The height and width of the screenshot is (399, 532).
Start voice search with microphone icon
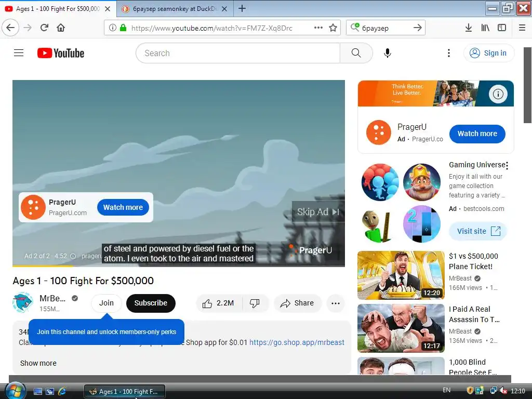[x=388, y=53]
